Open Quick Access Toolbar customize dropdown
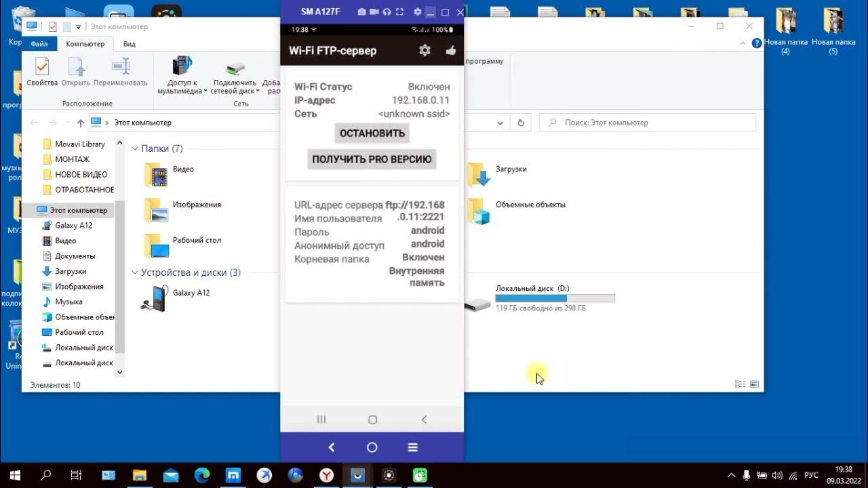The image size is (868, 488). 78,27
